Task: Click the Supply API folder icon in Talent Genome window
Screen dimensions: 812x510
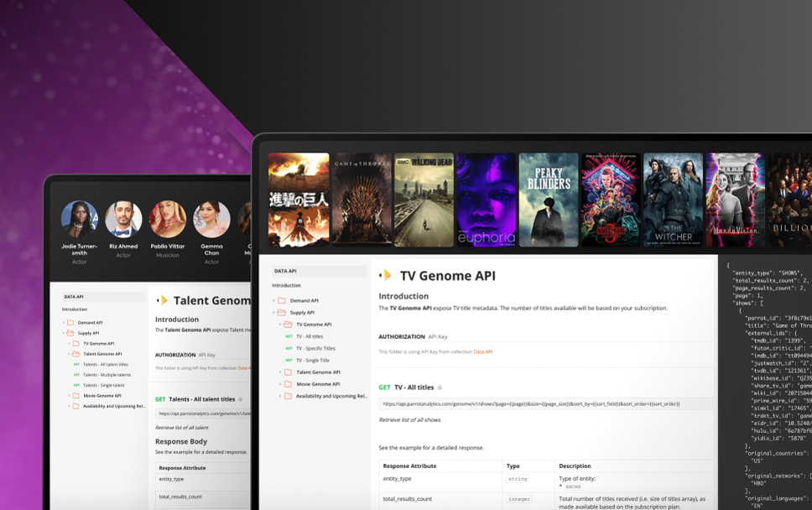Action: point(70,333)
